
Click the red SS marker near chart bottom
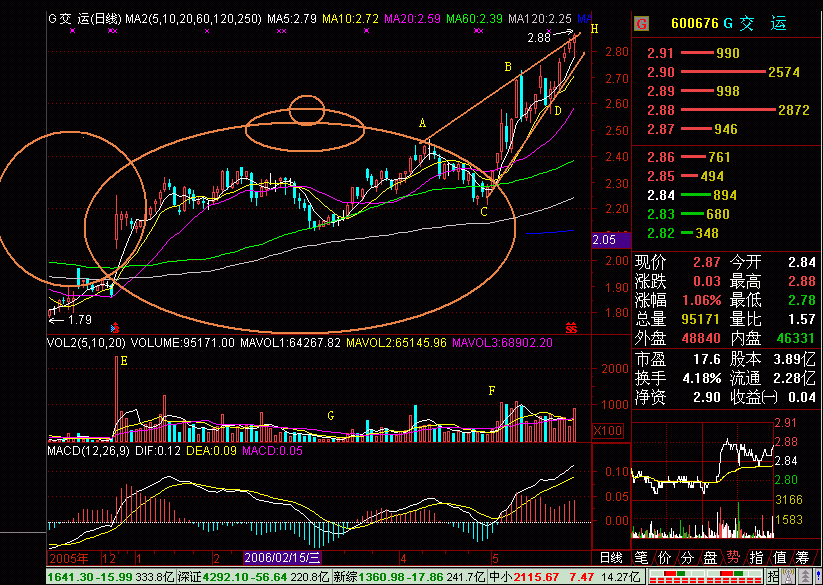click(x=571, y=328)
